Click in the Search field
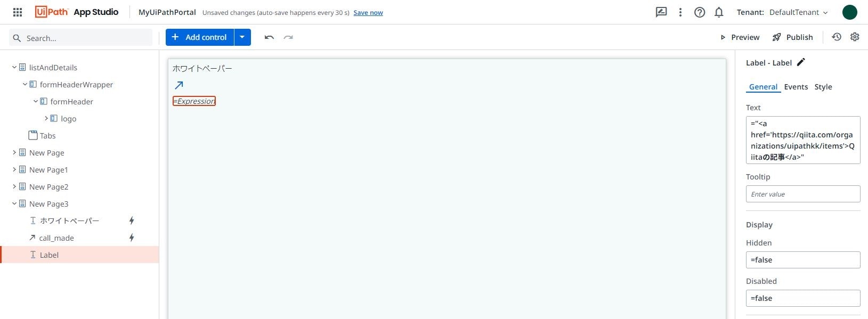Screen dimensions: 868x319 pos(81,38)
